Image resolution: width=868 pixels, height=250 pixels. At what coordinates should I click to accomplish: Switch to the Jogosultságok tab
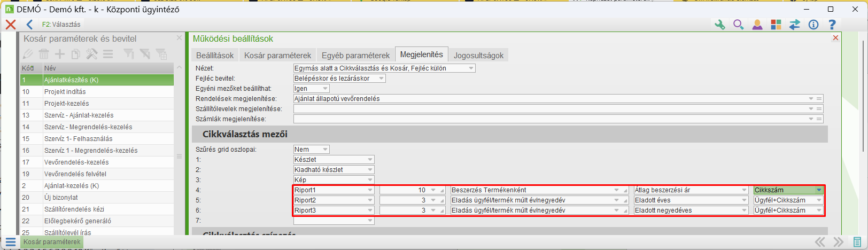click(478, 55)
